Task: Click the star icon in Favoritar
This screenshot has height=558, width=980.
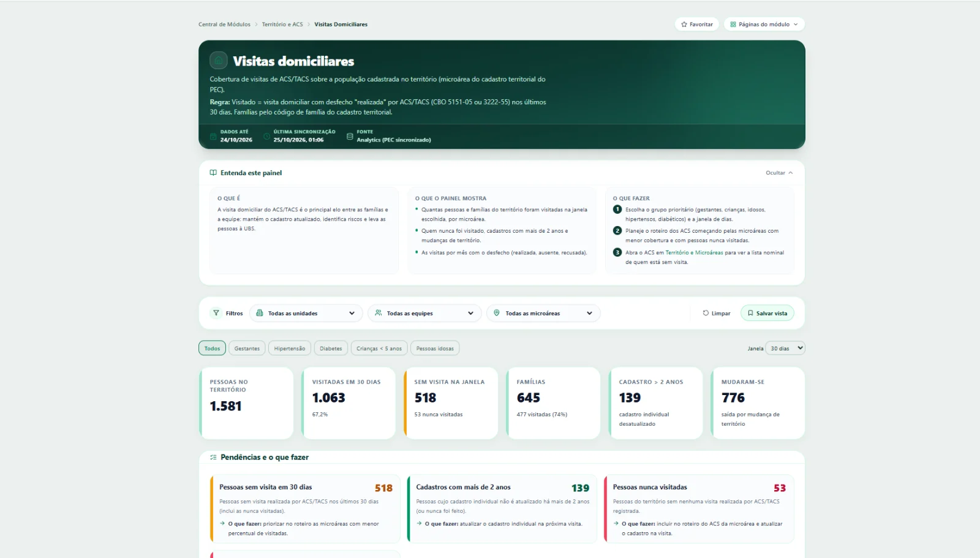Action: pos(684,25)
